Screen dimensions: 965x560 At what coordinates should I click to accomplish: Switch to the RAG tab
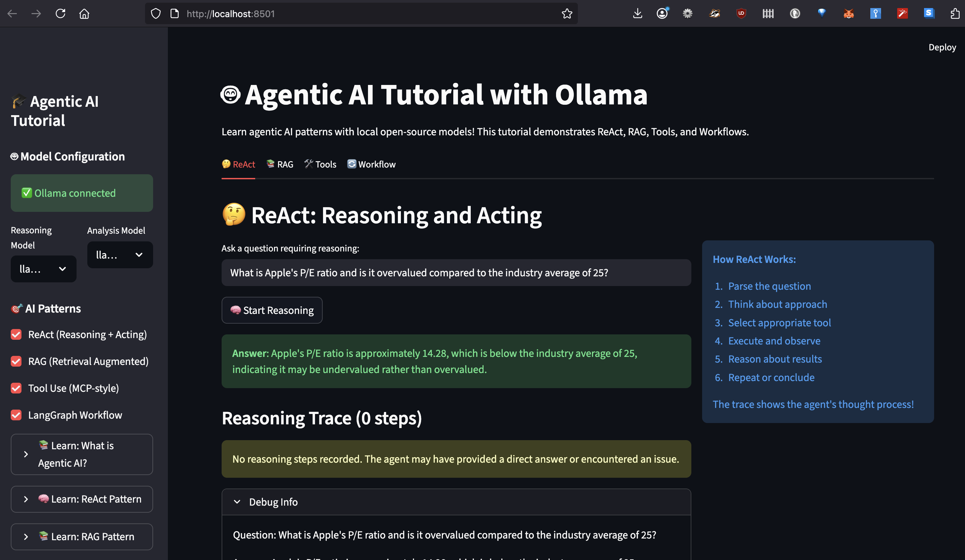pyautogui.click(x=280, y=165)
